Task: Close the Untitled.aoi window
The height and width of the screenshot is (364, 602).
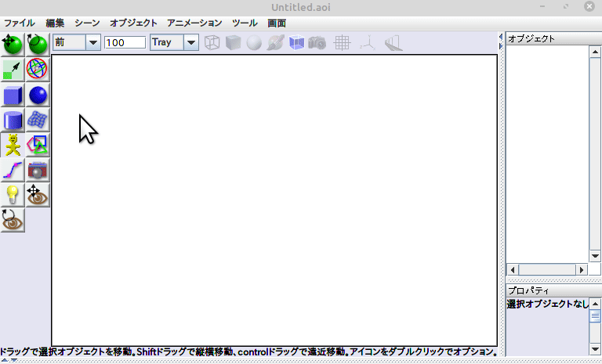Action: 589,6
